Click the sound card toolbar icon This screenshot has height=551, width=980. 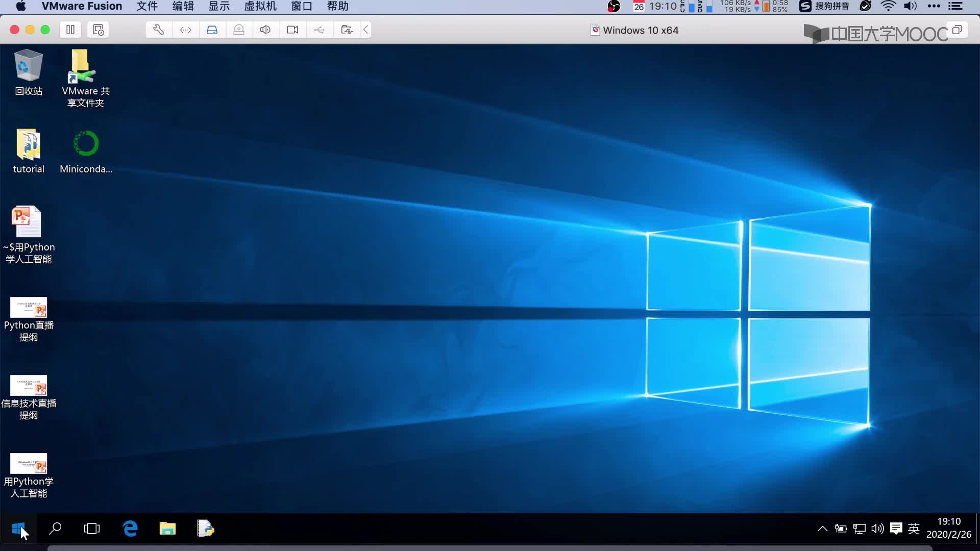point(265,30)
